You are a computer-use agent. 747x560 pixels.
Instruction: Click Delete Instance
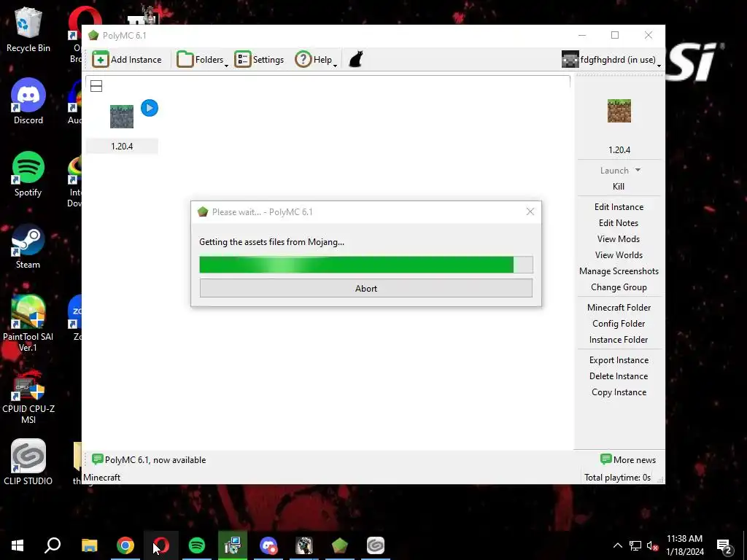pos(619,376)
